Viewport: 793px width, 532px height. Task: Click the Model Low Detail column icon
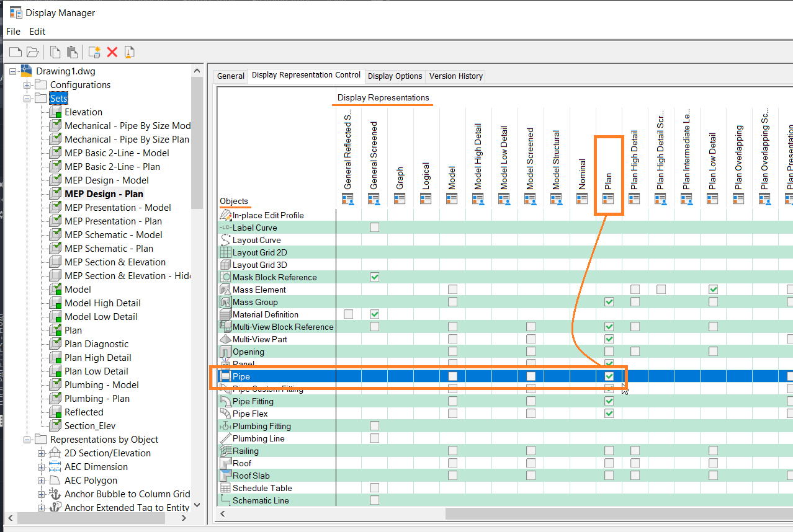504,198
